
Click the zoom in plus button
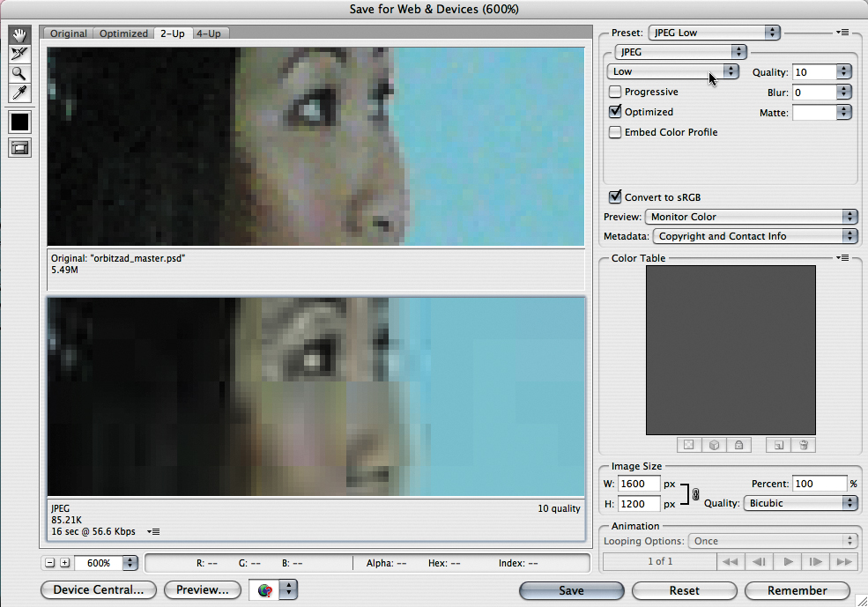(64, 562)
